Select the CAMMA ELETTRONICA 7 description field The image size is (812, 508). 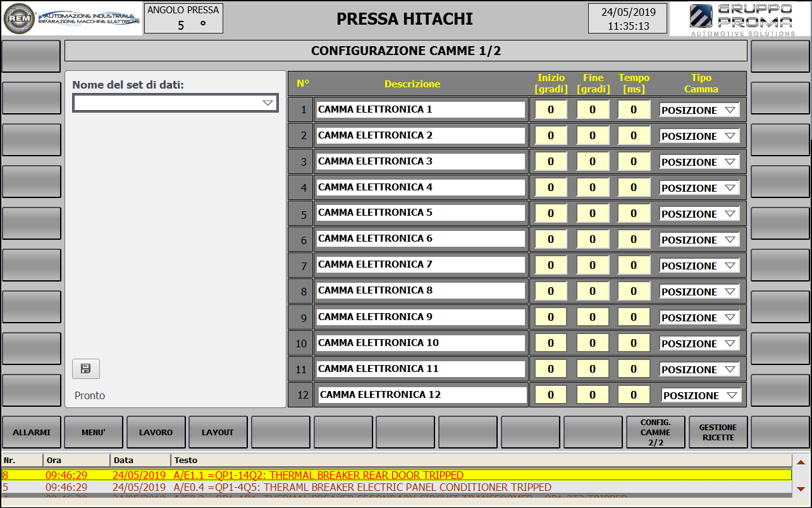pos(421,265)
